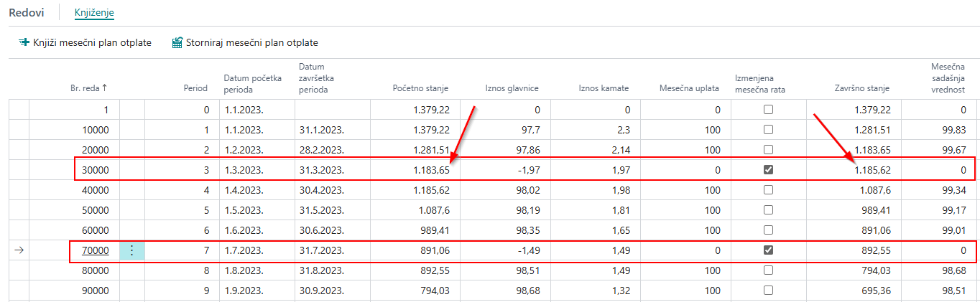Image resolution: width=980 pixels, height=302 pixels.
Task: Click the Knjiži mesečni plan otplate button label
Action: tap(92, 43)
